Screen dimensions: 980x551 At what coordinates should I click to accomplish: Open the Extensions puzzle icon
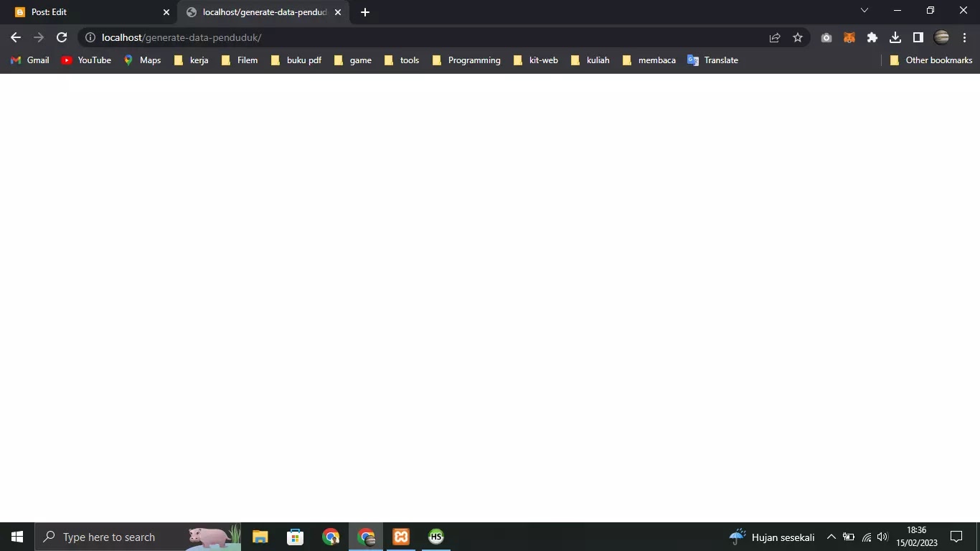click(872, 37)
